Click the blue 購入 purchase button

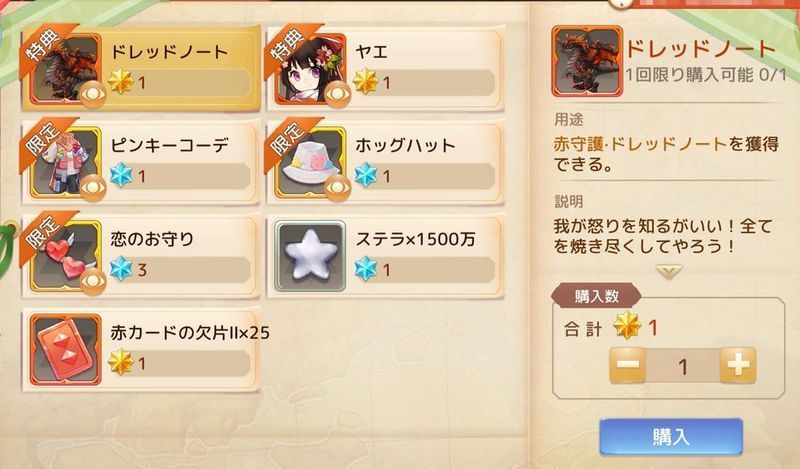[670, 437]
